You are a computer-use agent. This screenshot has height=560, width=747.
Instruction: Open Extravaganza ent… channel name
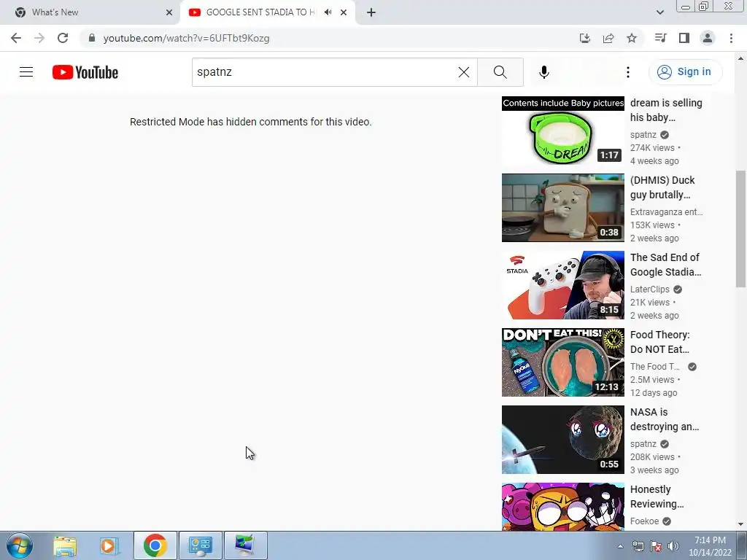[x=666, y=212]
